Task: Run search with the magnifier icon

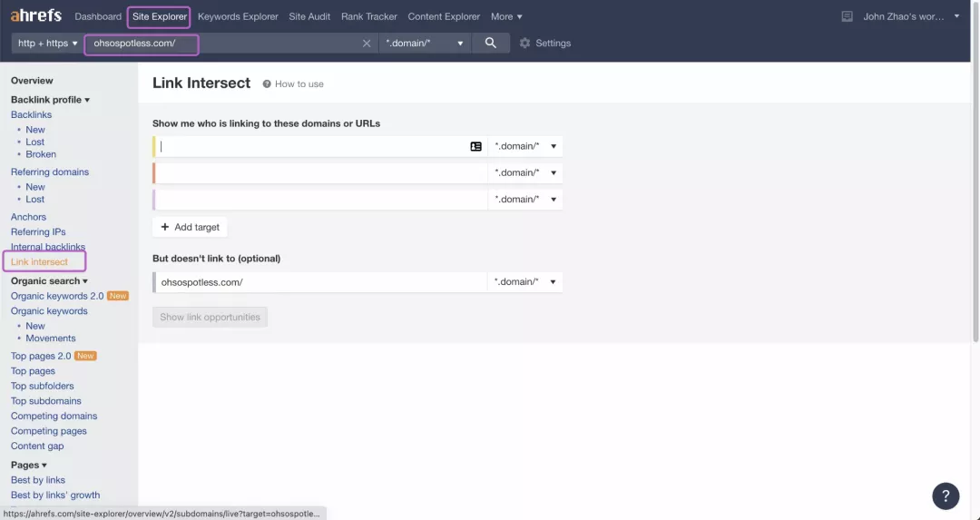Action: pos(491,44)
